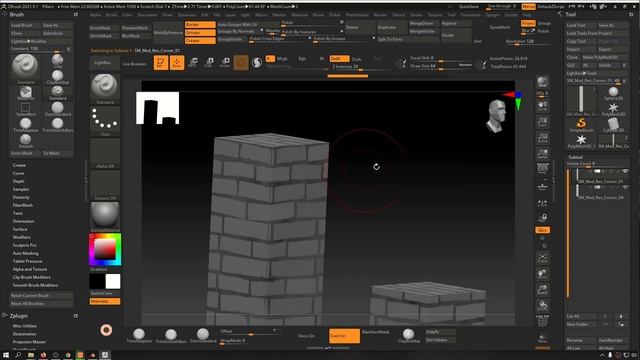Image resolution: width=640 pixels, height=360 pixels.
Task: Choose the PolyMesh3D star tool
Action: click(613, 108)
